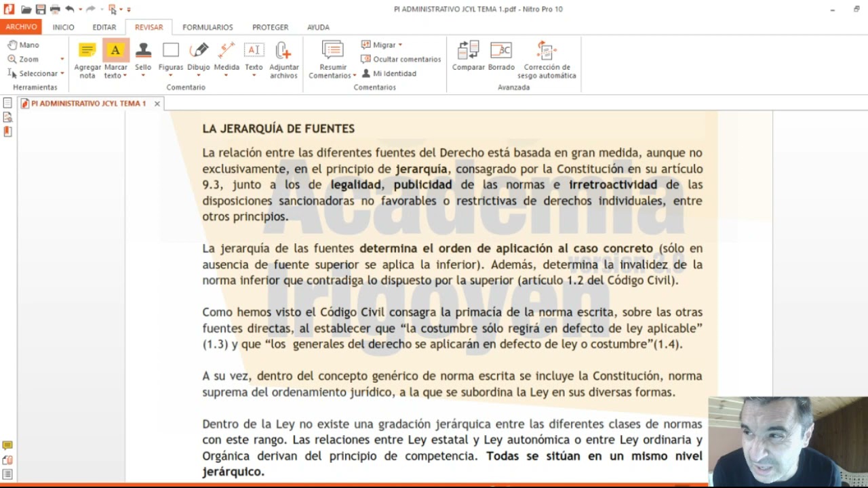Close the PI ADMINISTRATIVO JCYL TEMA 1 tab
This screenshot has width=868, height=488.
tap(157, 104)
